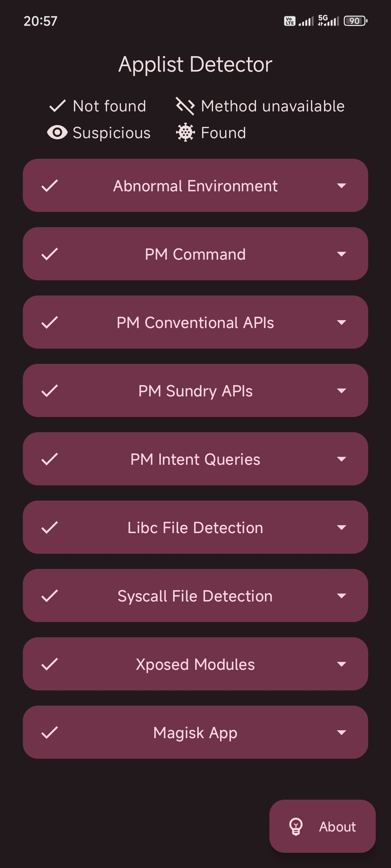Expand the Syscall File Detection arrow
The height and width of the screenshot is (868, 391).
(x=341, y=596)
